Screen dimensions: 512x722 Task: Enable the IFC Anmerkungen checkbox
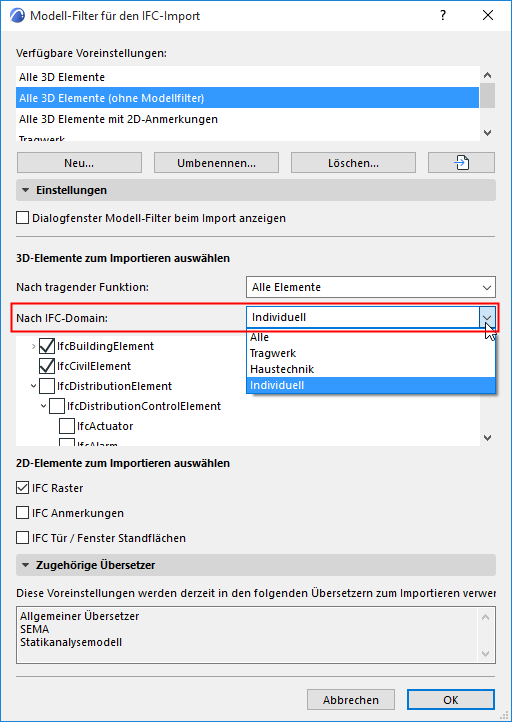click(x=22, y=513)
